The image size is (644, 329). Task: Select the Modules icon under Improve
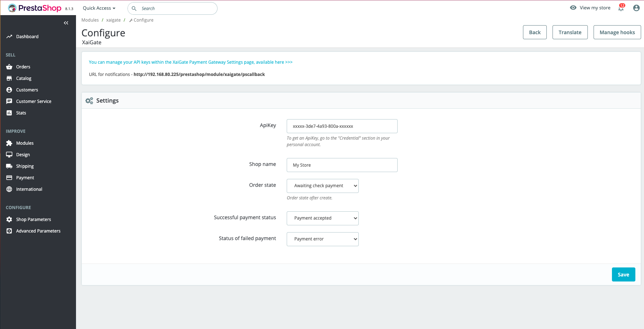point(9,143)
